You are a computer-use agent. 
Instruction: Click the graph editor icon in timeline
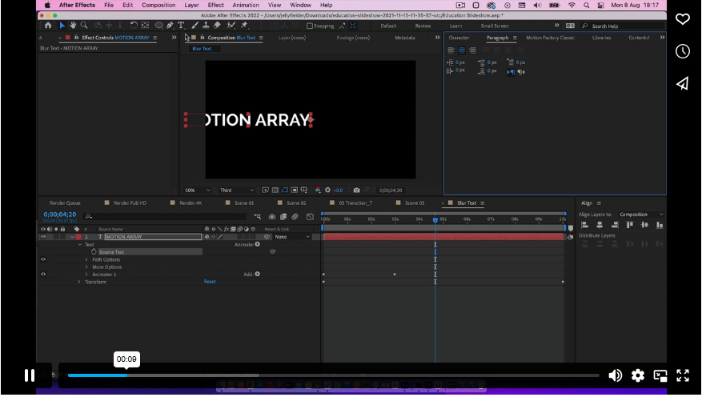[x=310, y=217]
